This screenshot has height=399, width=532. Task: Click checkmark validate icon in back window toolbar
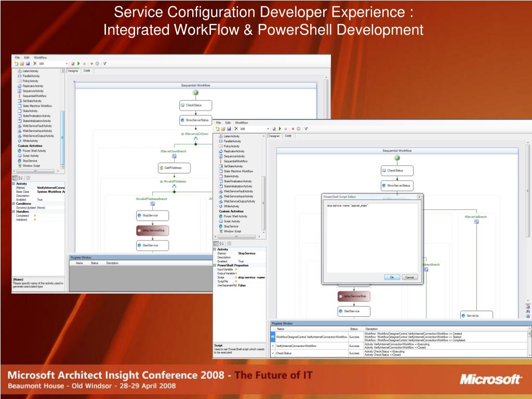[x=104, y=63]
